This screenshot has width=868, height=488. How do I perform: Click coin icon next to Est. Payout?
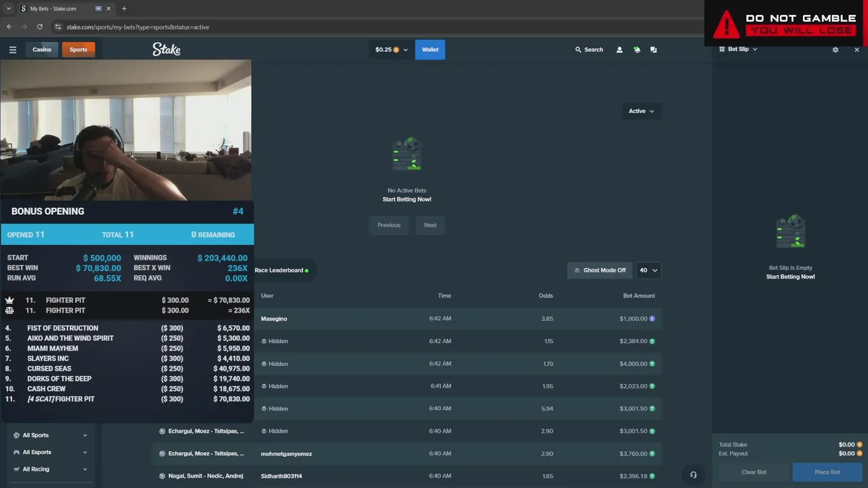859,453
